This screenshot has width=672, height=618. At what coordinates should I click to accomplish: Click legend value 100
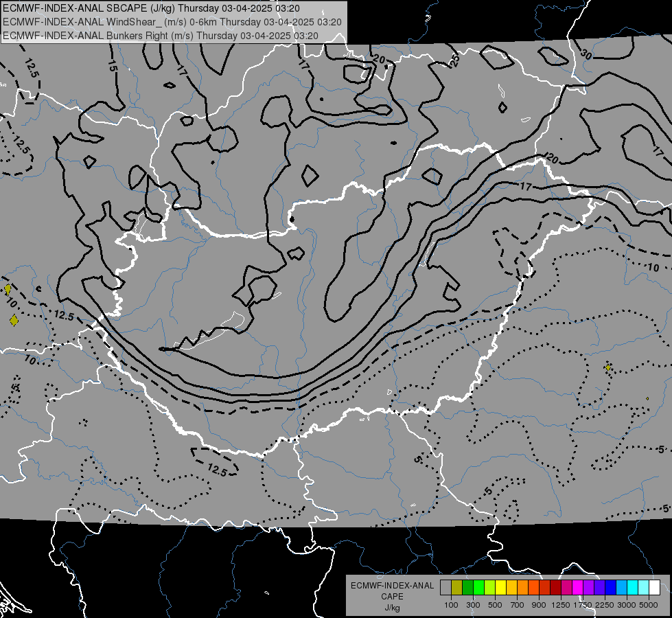click(451, 605)
